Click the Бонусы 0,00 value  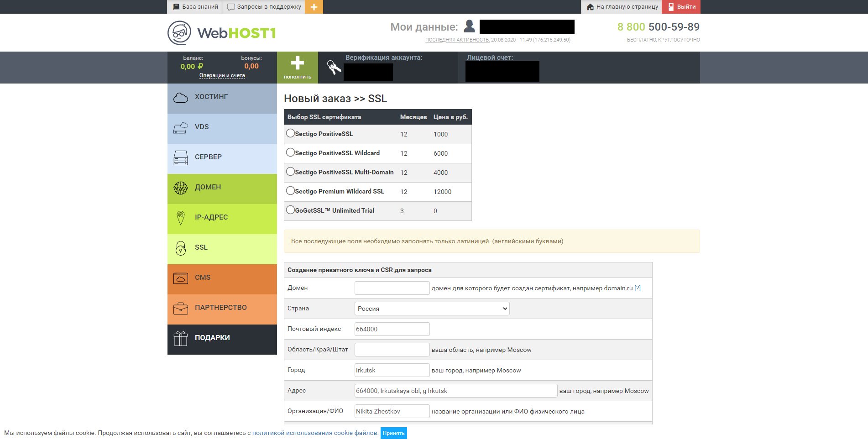click(x=251, y=66)
